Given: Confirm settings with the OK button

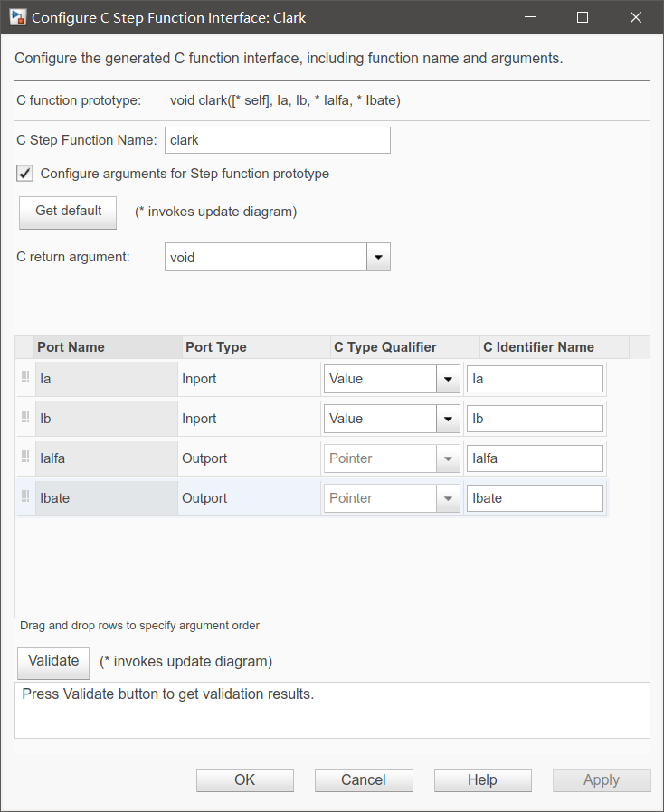Looking at the screenshot, I should click(x=244, y=779).
